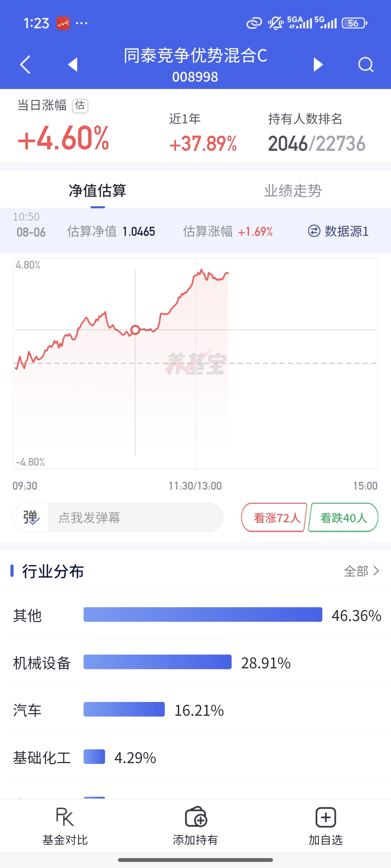The width and height of the screenshot is (391, 868).
Task: Tap the 机械设备 28.91% bar
Action: 157,662
